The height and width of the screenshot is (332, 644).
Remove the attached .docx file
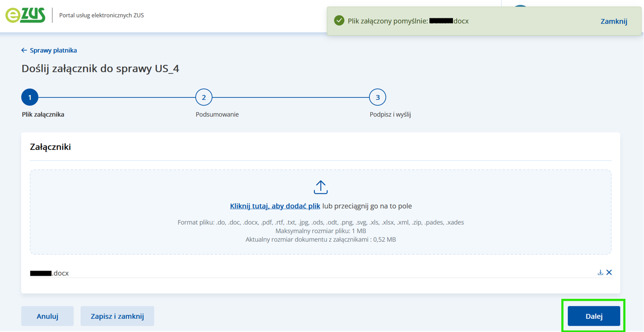(609, 272)
